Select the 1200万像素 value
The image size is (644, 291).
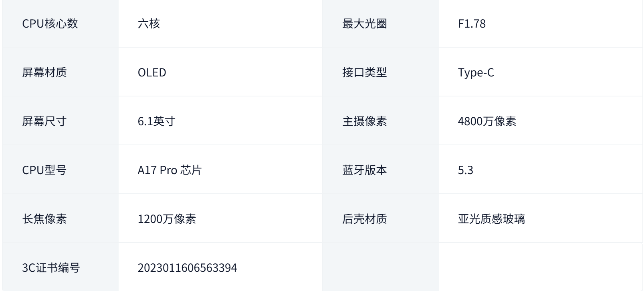tap(167, 219)
